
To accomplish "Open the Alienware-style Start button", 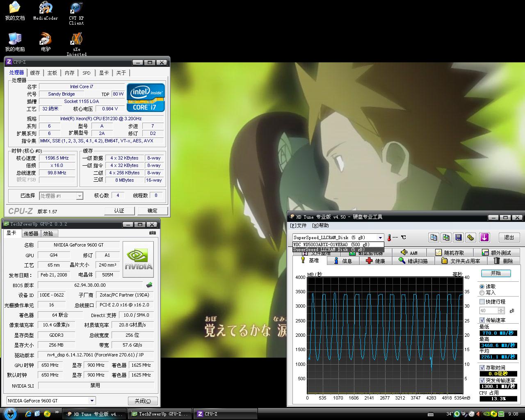I will [x=10, y=413].
